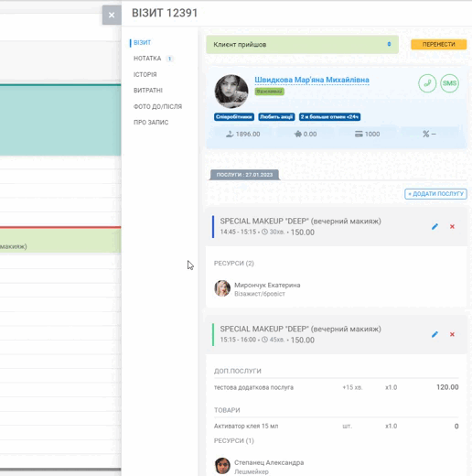The width and height of the screenshot is (472, 476).
Task: Click the card balance 1000 indicator
Action: (x=368, y=134)
